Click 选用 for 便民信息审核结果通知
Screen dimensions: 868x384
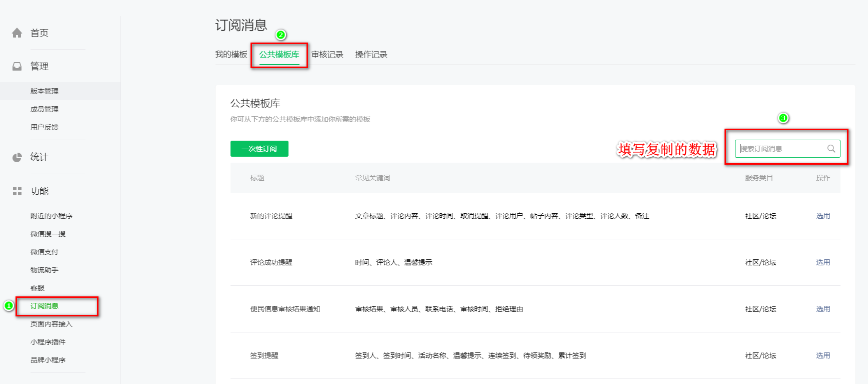[x=822, y=309]
